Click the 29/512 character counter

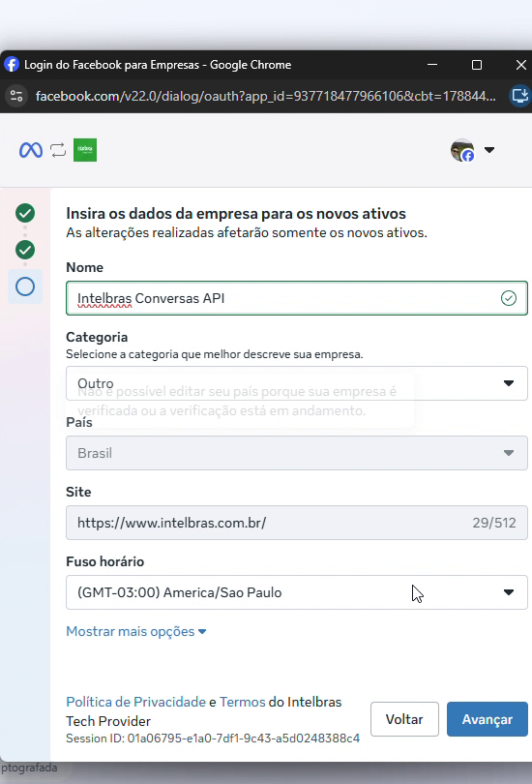pos(494,523)
